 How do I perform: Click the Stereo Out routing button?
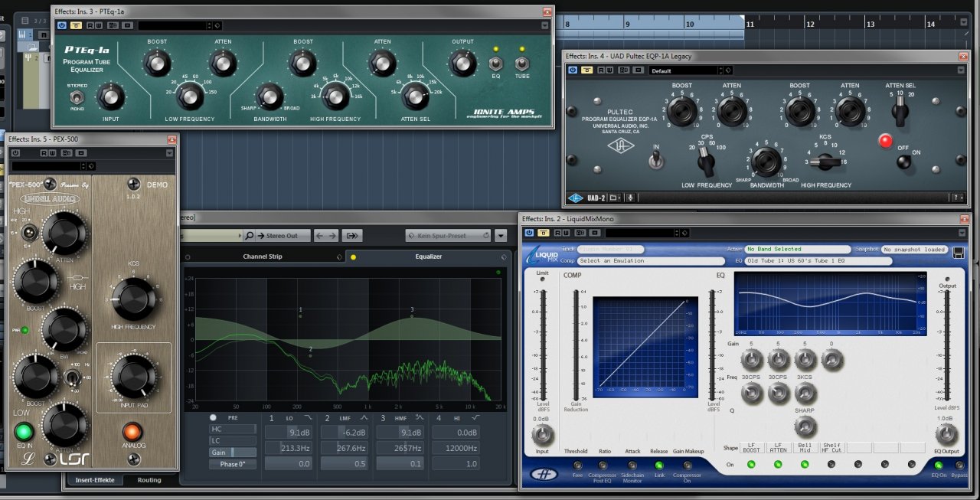[283, 235]
